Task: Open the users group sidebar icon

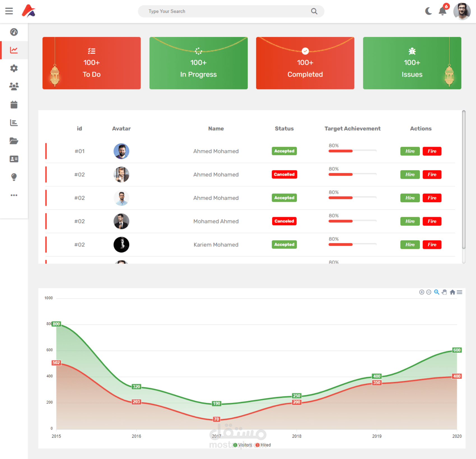Action: (x=14, y=86)
